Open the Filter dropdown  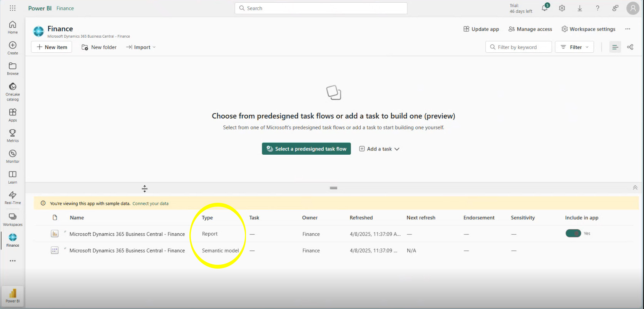574,47
